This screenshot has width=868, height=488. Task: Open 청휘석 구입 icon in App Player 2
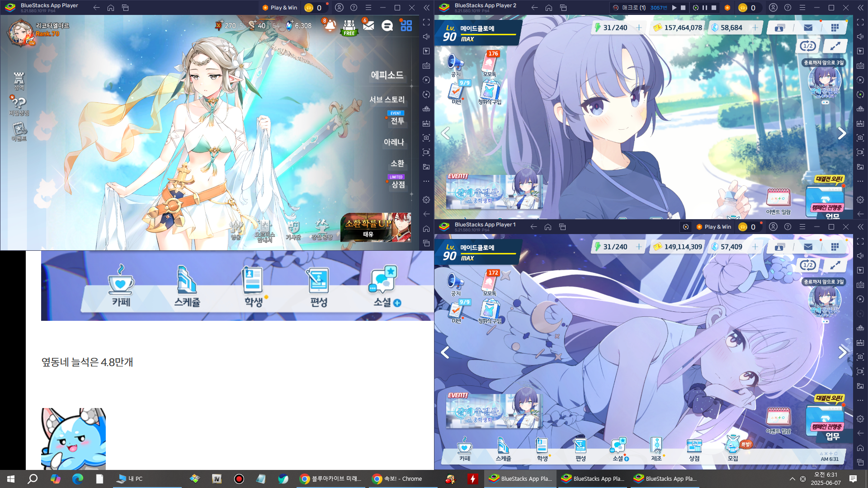pos(490,93)
